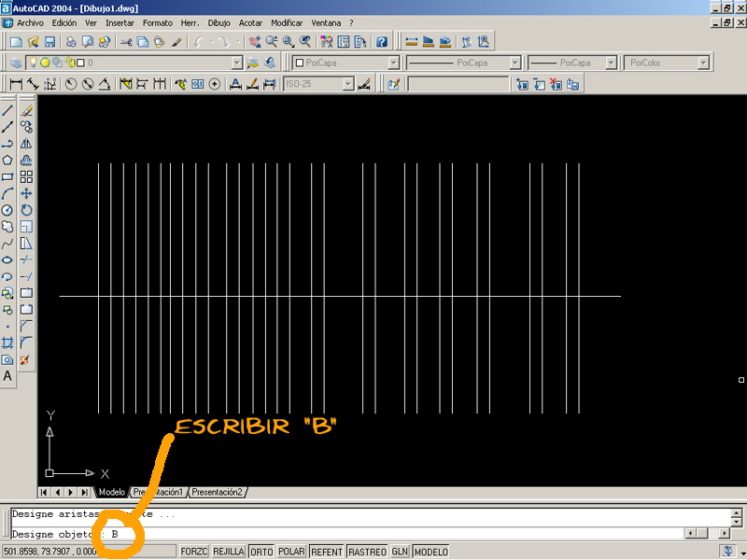Expand the ISO-25 dimension style dropdown
Viewport: 747px width, 560px height.
point(348,84)
